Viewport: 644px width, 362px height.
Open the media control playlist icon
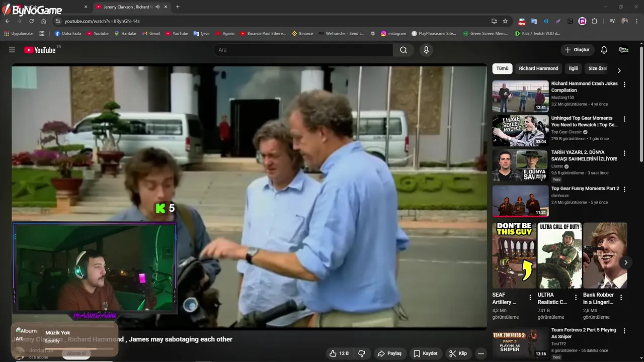(612, 21)
